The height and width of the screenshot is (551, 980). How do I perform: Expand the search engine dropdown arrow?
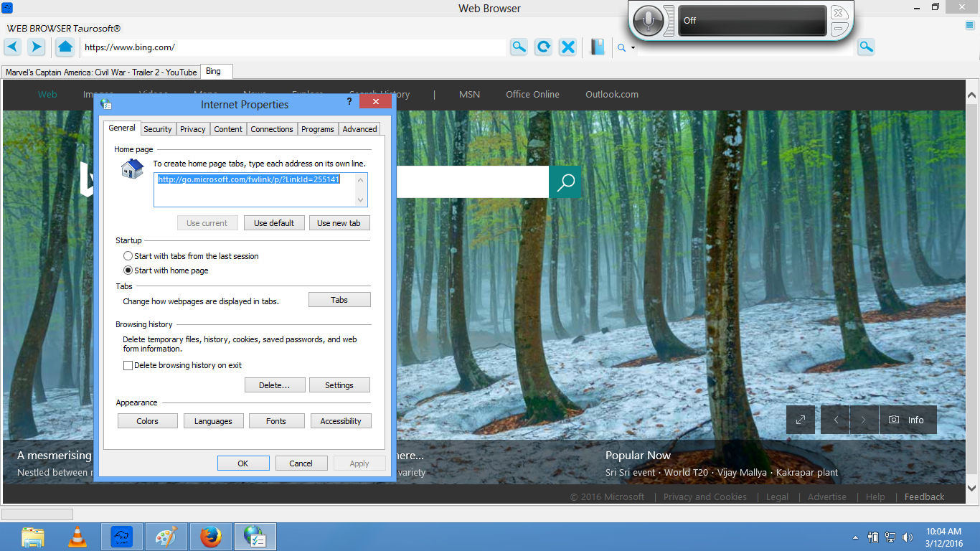click(x=633, y=48)
